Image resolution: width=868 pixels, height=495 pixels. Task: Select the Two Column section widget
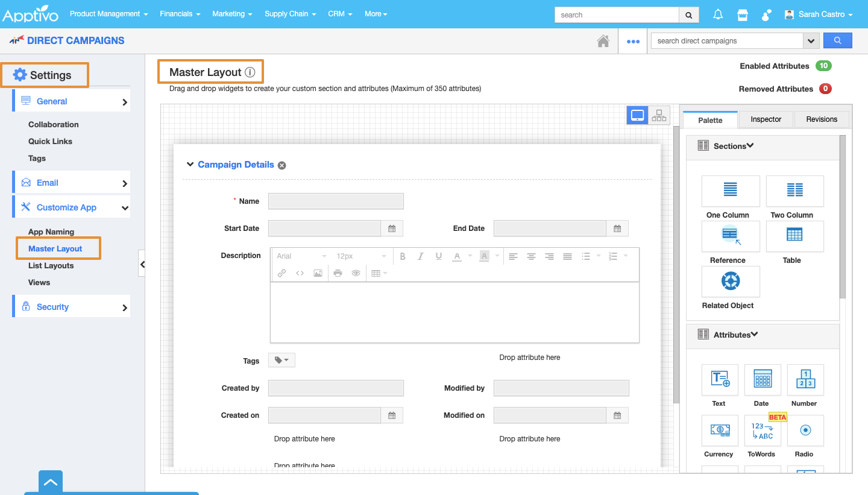pyautogui.click(x=794, y=191)
